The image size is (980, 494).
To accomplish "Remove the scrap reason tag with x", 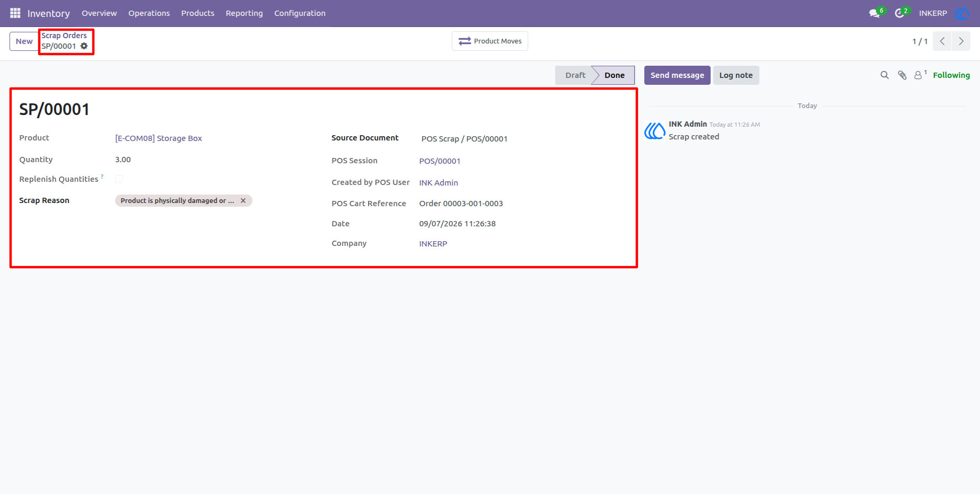I will (243, 200).
